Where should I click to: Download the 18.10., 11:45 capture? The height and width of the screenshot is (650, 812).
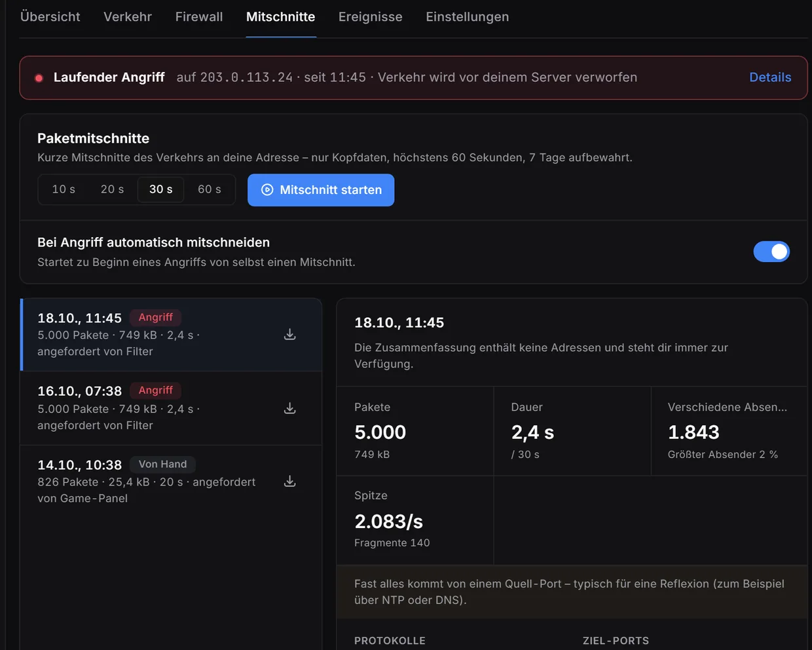[290, 335]
